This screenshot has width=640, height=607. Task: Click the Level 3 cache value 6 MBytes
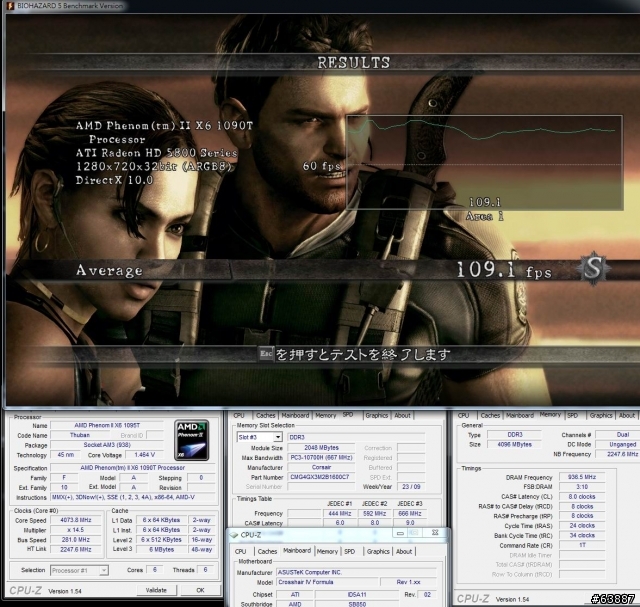tap(161, 550)
